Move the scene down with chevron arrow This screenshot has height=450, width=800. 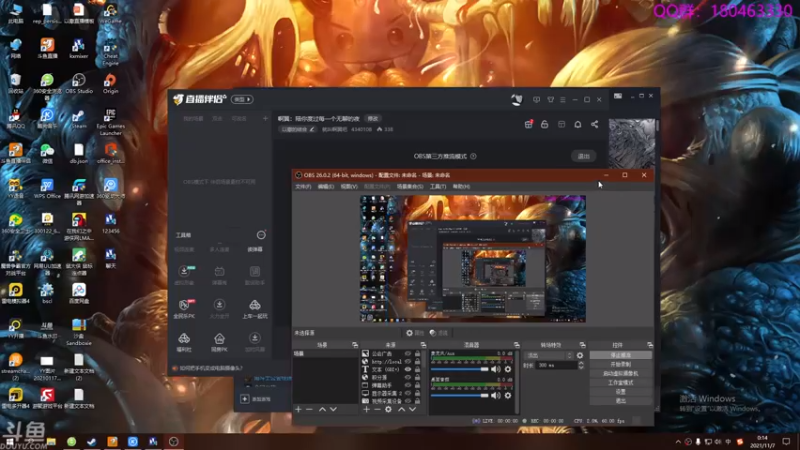point(333,409)
